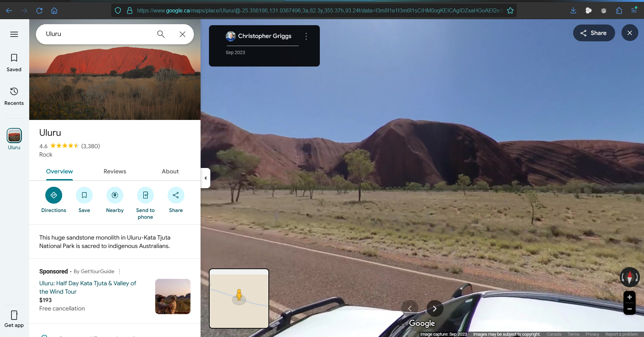Click the Share button on Street View
644x337 pixels.
(594, 33)
